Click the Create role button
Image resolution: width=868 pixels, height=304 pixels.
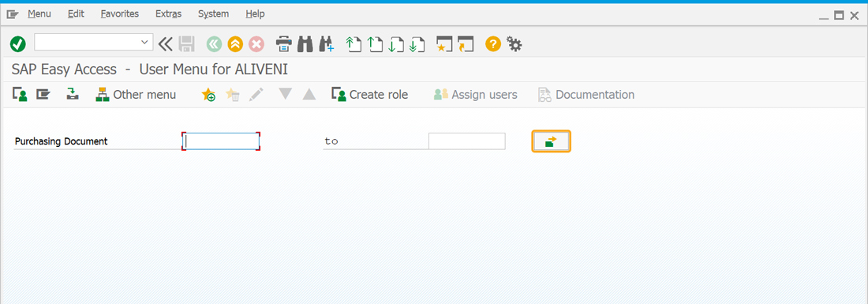[370, 95]
